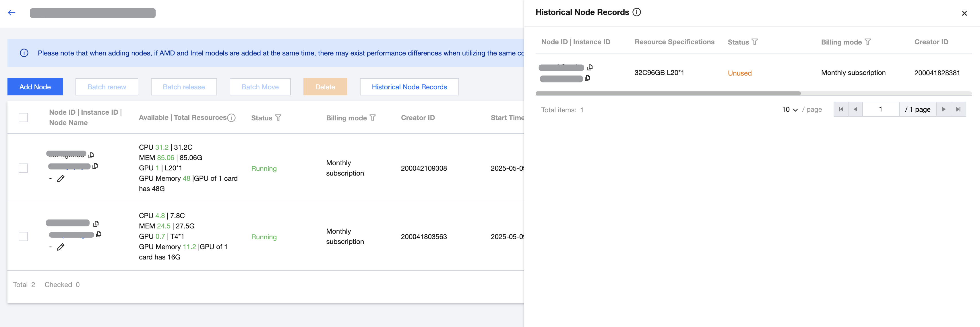Jump to last page of records
The image size is (980, 327).
tap(958, 109)
